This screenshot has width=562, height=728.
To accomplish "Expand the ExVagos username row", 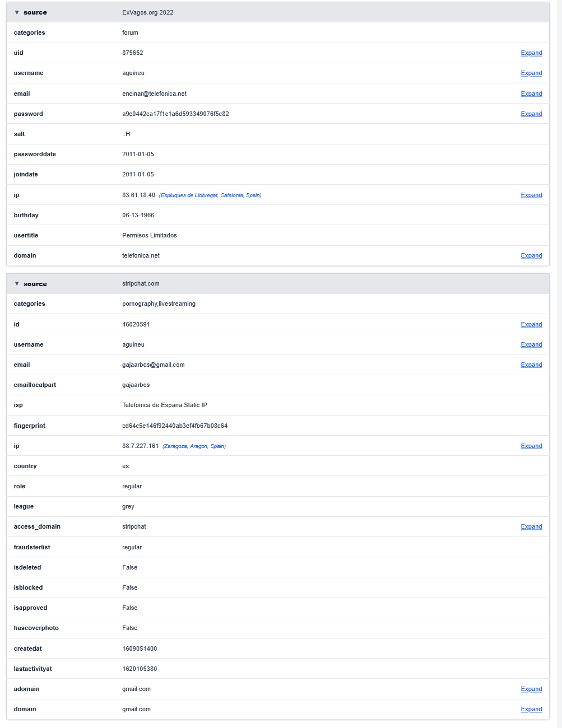I will click(531, 73).
